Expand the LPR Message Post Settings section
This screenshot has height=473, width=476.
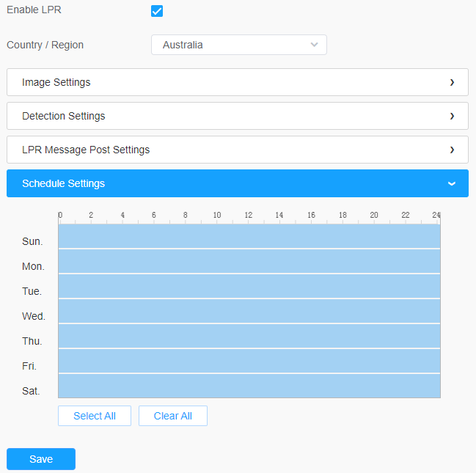coord(237,150)
